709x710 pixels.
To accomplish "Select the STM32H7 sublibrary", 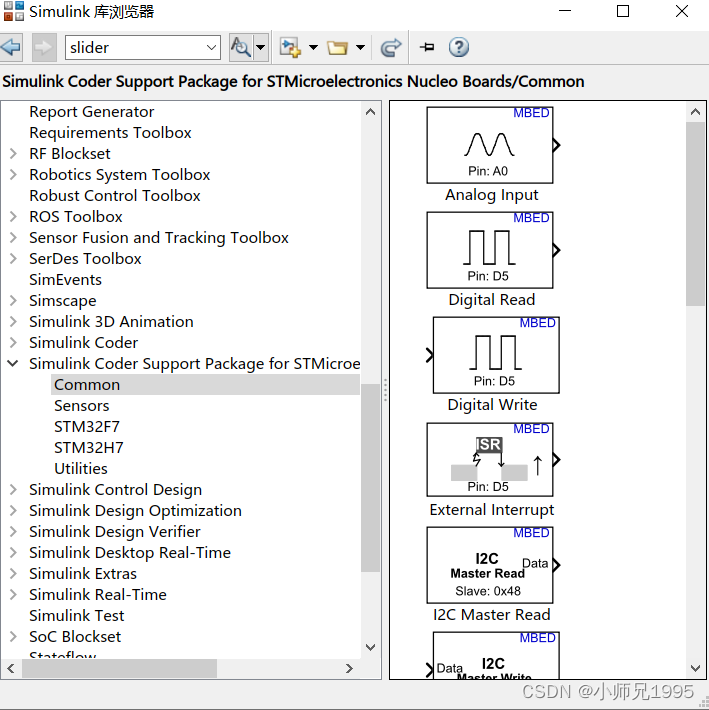I will point(88,448).
